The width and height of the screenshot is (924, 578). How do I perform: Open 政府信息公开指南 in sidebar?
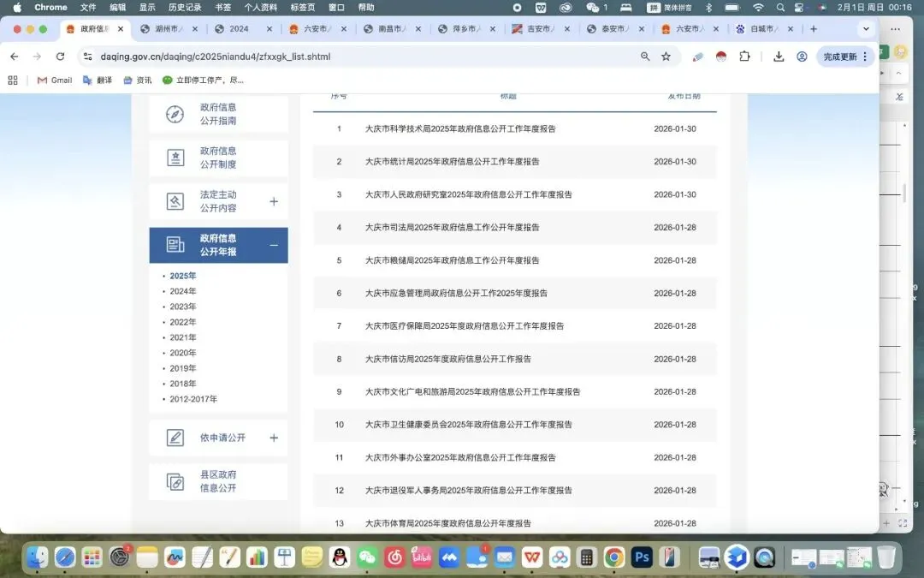219,114
